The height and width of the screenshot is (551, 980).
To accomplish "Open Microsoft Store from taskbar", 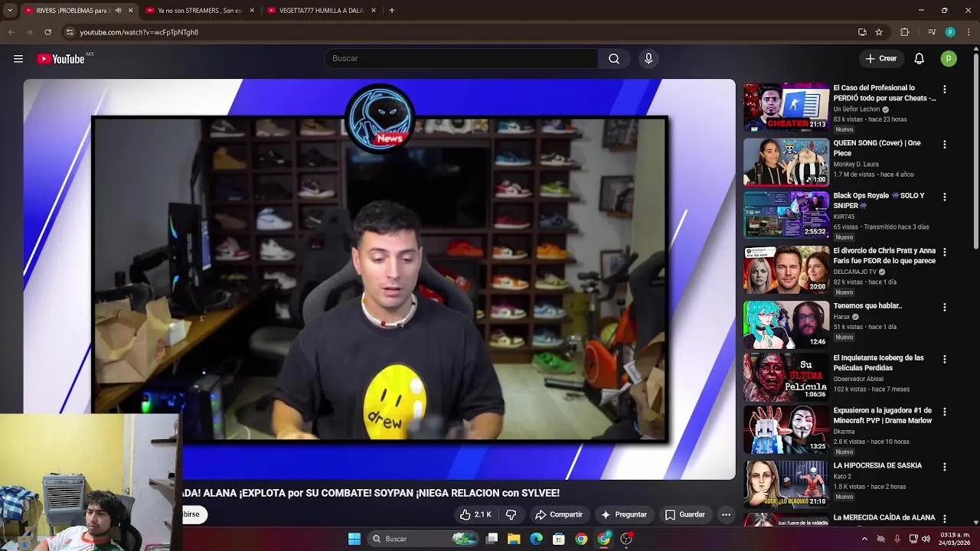I will [x=559, y=539].
